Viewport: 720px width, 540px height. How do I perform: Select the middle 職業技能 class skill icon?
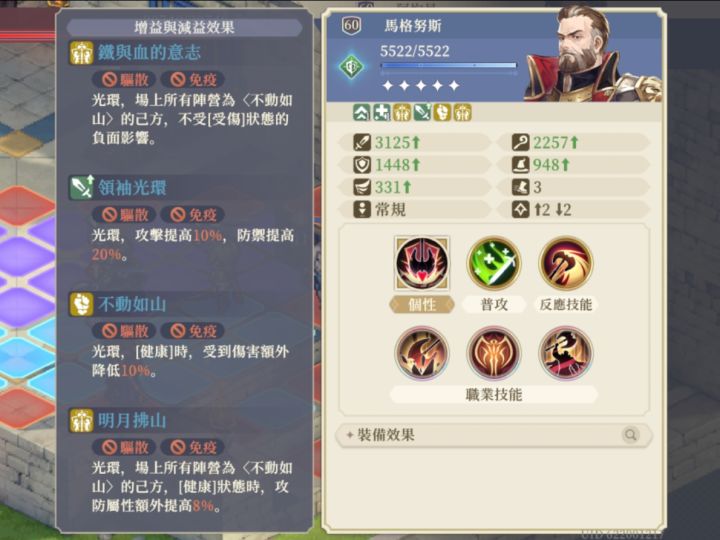click(x=494, y=353)
